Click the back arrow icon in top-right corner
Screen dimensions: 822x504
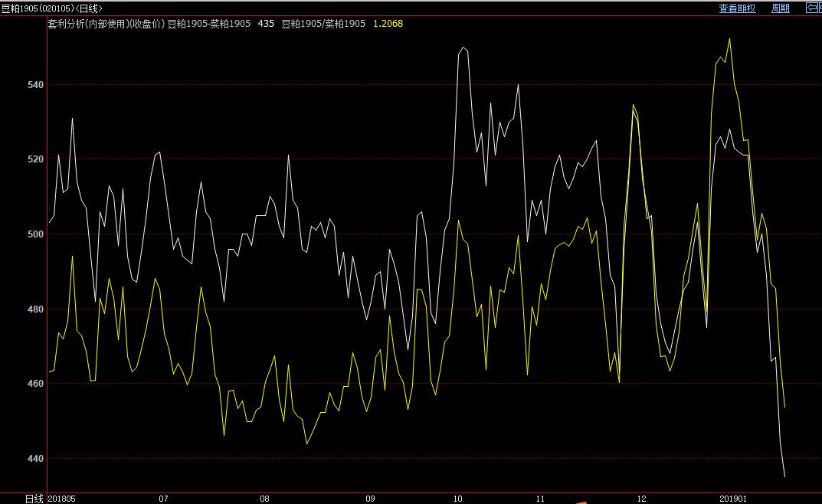click(x=813, y=8)
